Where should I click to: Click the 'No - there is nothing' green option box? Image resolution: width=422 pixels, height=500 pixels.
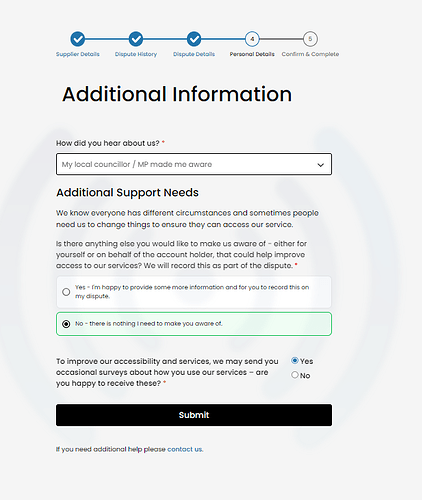194,324
